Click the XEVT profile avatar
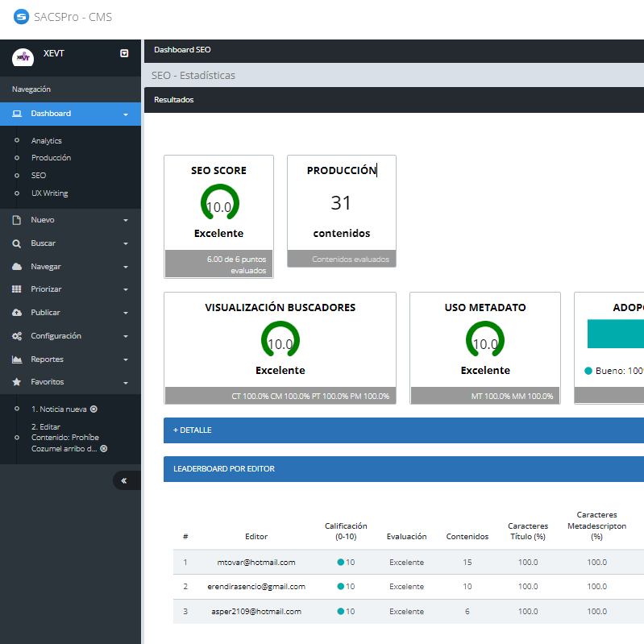Image resolution: width=644 pixels, height=644 pixels. click(x=23, y=58)
